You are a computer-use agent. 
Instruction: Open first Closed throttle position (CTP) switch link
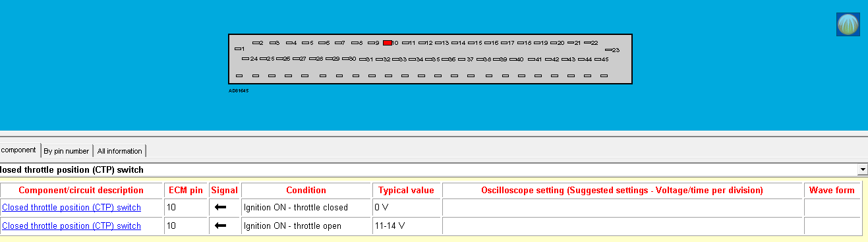click(x=72, y=208)
